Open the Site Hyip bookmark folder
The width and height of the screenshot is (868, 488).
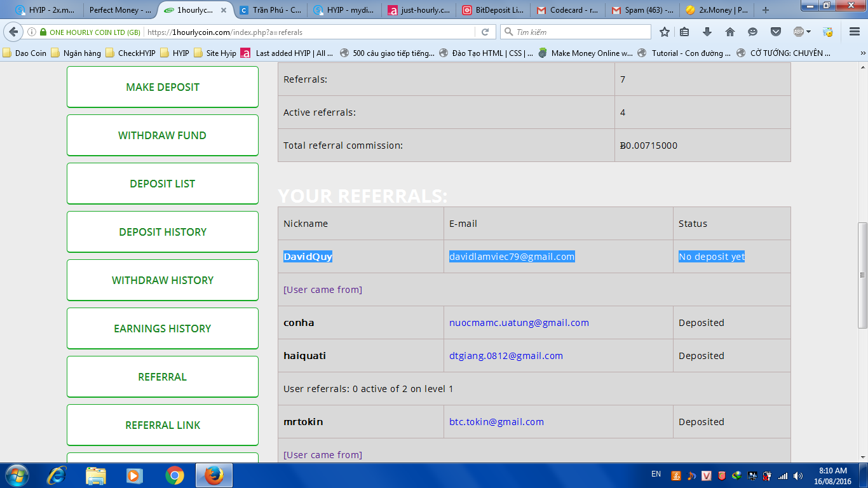pyautogui.click(x=215, y=53)
